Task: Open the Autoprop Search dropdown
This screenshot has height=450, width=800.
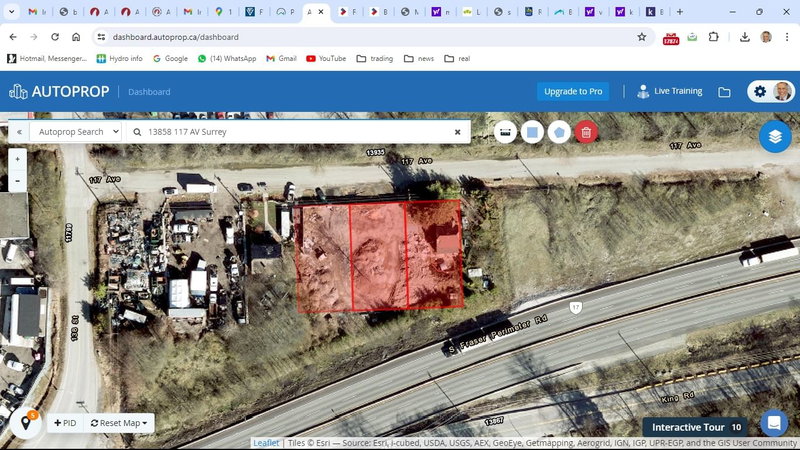Action: point(75,132)
